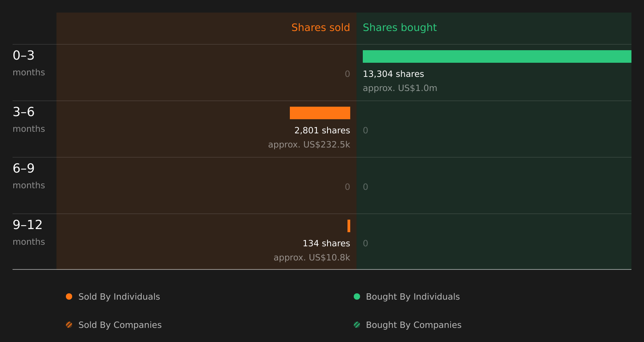Click the 134 shares value
The image size is (644, 342).
[x=326, y=244]
